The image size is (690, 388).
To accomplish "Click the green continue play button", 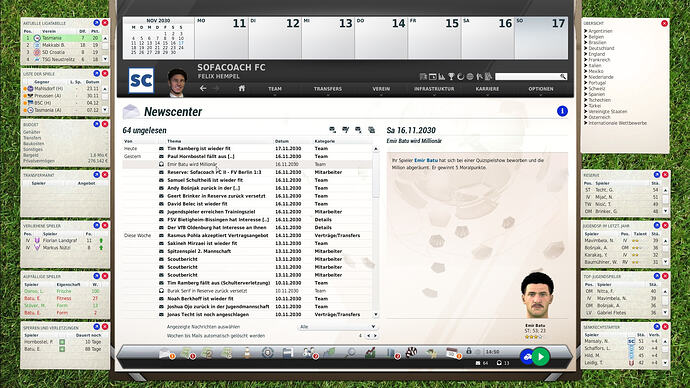I will (541, 356).
